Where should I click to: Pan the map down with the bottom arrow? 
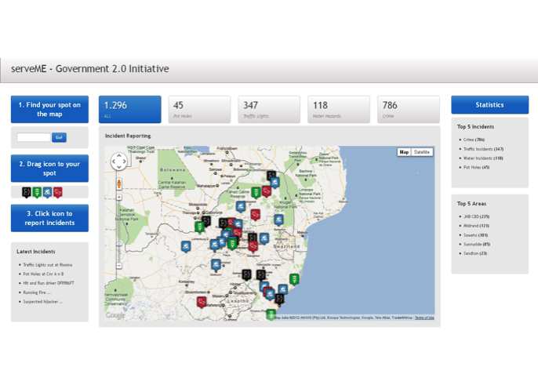[x=119, y=167]
